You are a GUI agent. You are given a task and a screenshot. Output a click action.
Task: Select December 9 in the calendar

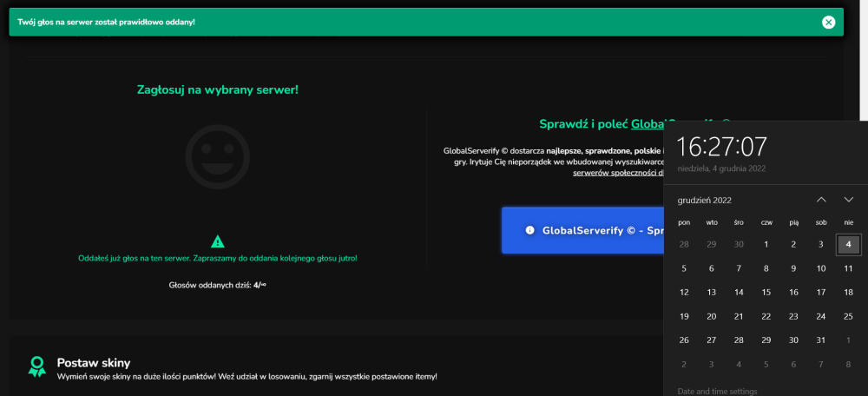click(x=794, y=268)
